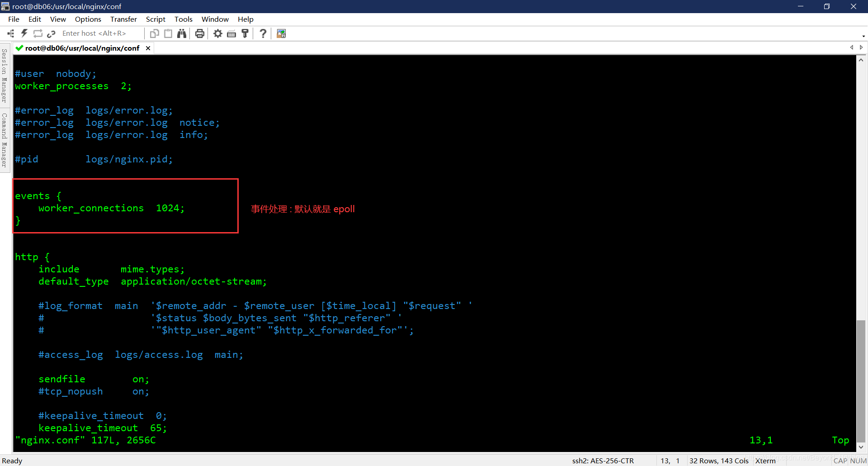Click the 'http {' line
The height and width of the screenshot is (466, 868).
[32, 257]
